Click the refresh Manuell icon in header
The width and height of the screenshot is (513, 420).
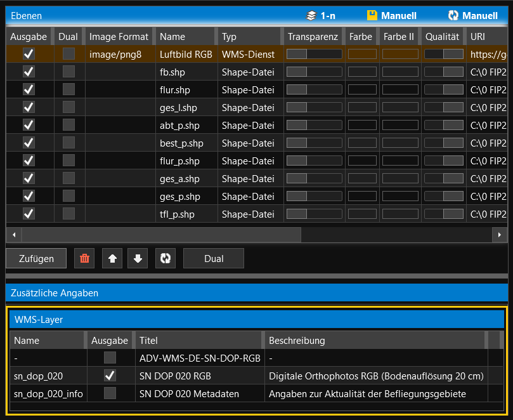(453, 15)
